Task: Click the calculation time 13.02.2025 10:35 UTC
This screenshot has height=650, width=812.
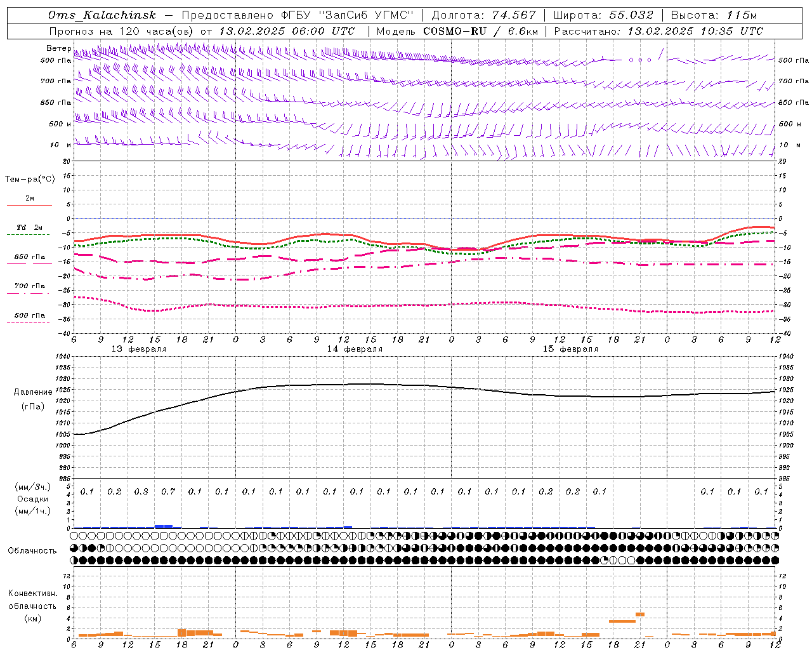Action: [x=695, y=31]
